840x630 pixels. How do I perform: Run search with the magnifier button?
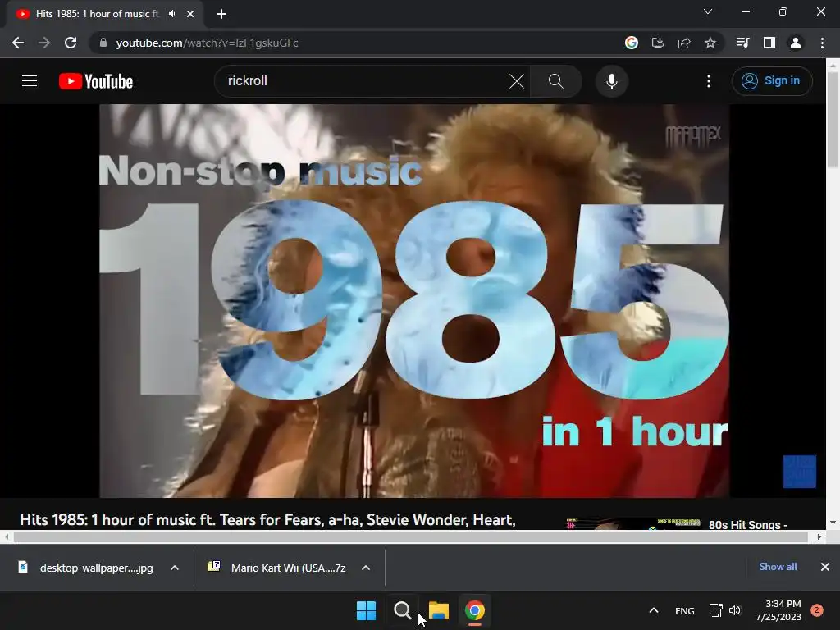coord(555,81)
